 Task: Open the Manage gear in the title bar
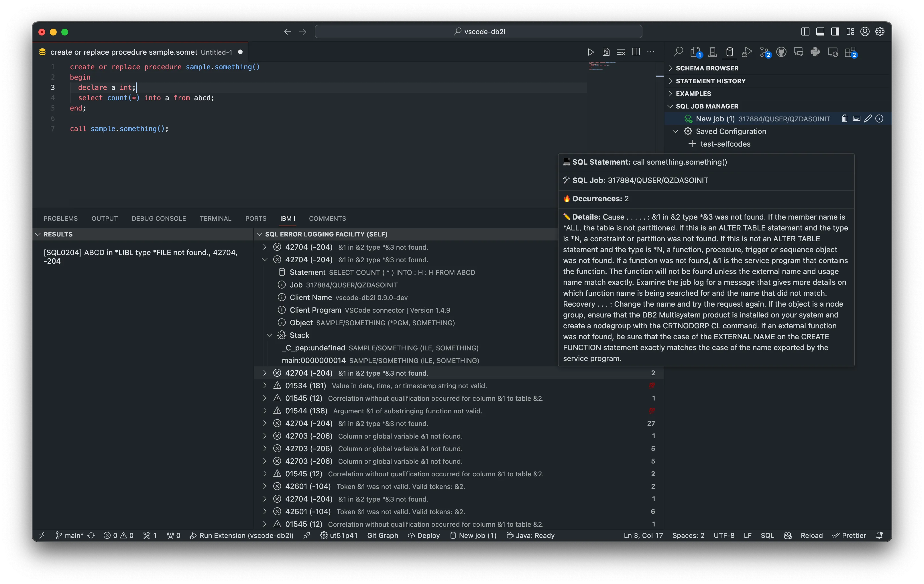point(880,31)
